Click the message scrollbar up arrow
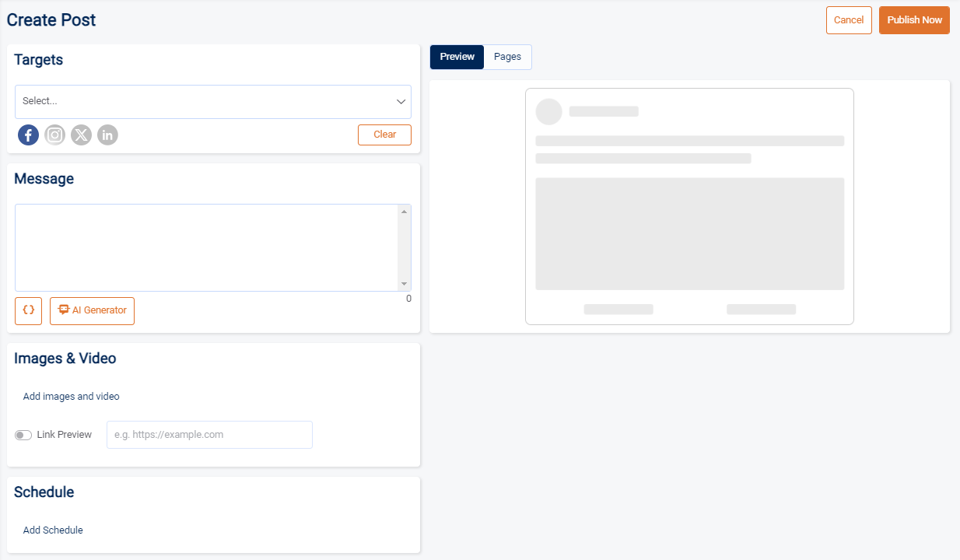Image resolution: width=960 pixels, height=560 pixels. tap(404, 211)
